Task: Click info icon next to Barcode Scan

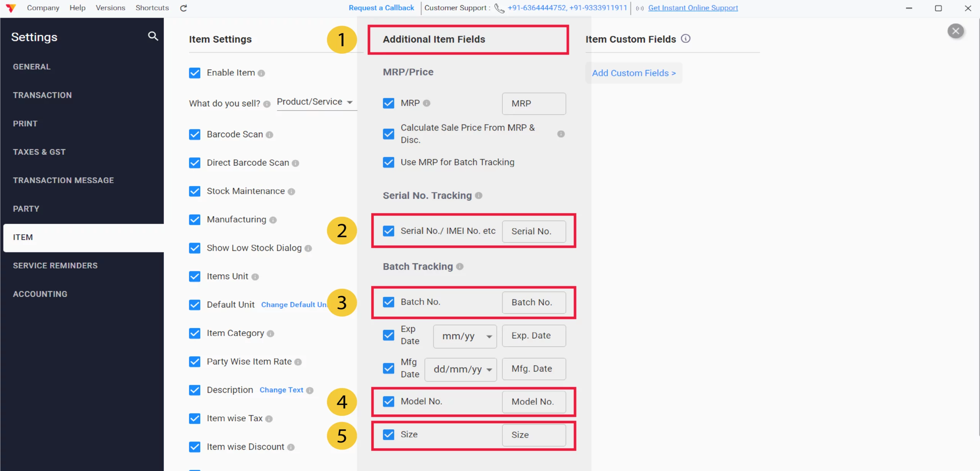Action: (x=269, y=135)
